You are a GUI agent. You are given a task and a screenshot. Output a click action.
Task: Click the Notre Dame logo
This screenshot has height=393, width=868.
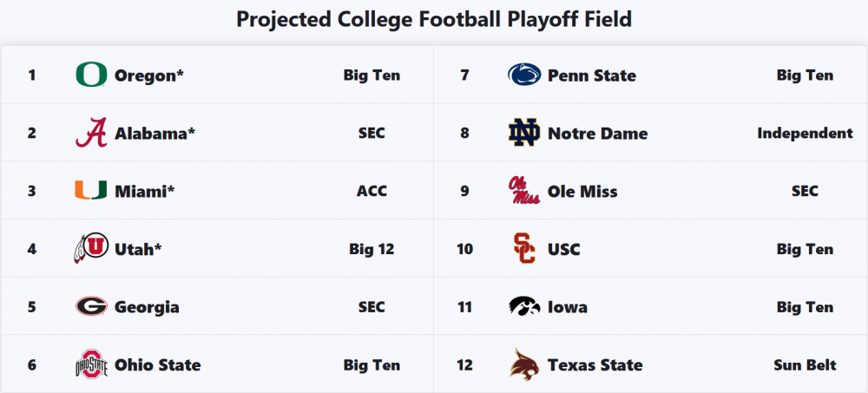524,134
